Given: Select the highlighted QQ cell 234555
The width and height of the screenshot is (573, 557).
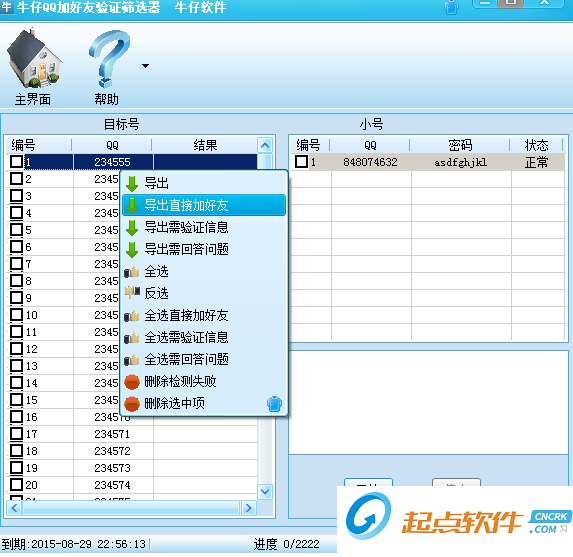Looking at the screenshot, I should pos(113,162).
